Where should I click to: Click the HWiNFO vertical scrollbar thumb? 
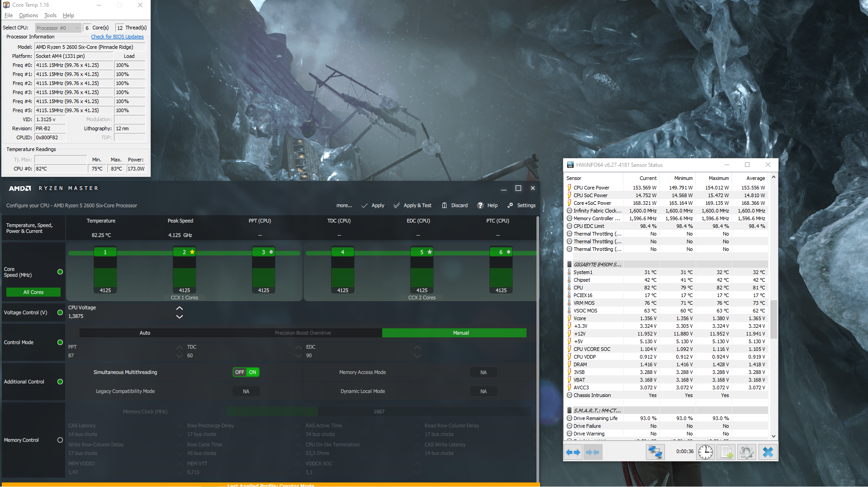[x=773, y=319]
